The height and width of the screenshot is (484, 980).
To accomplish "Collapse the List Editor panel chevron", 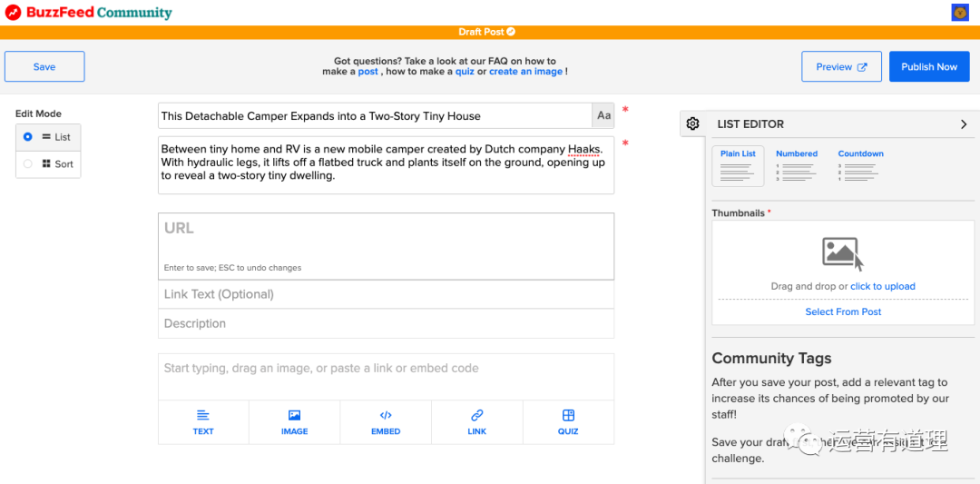I will pyautogui.click(x=964, y=124).
